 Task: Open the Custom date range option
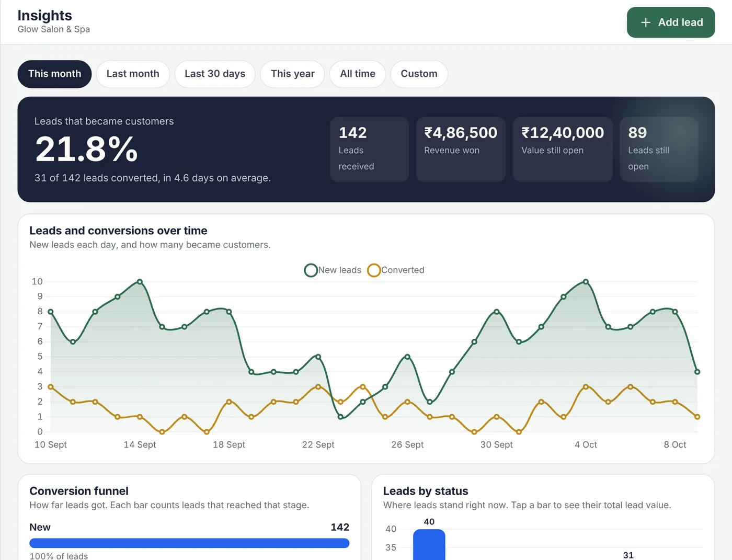[419, 74]
